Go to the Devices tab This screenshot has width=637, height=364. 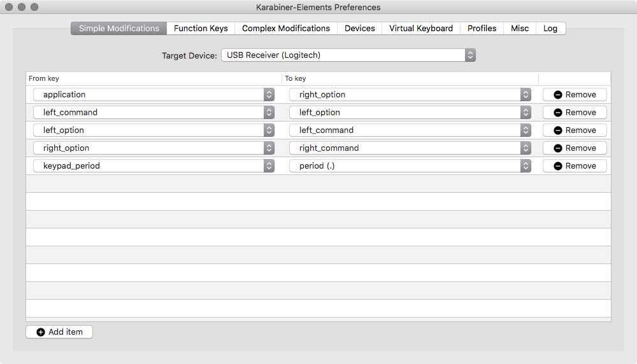(360, 29)
